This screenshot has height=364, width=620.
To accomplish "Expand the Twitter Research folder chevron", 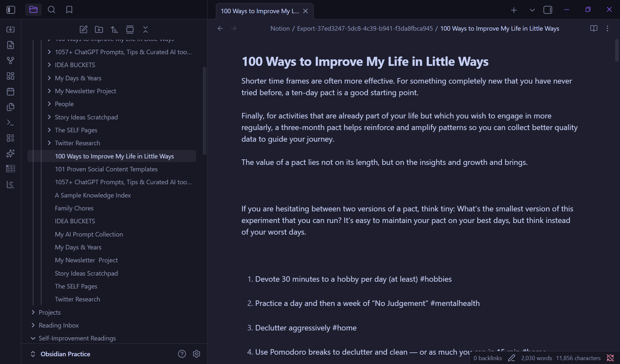I will 49,143.
